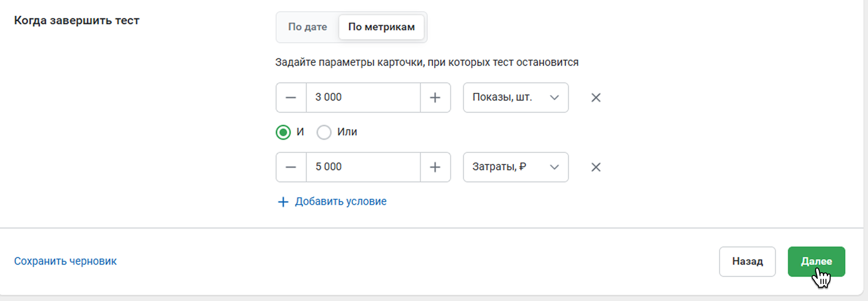Click Сохранить черновик link
This screenshot has height=301, width=868.
(65, 261)
